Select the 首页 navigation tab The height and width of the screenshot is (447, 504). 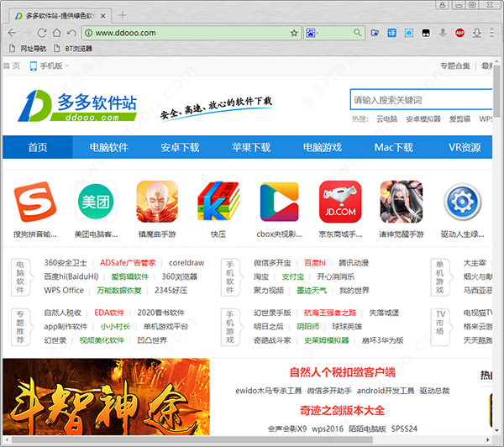[38, 147]
